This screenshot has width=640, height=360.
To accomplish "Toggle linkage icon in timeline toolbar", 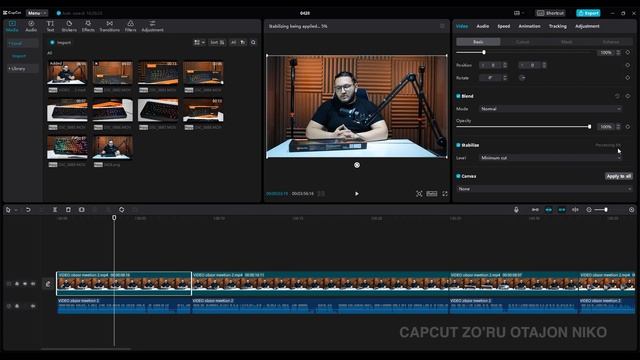I will pos(562,210).
